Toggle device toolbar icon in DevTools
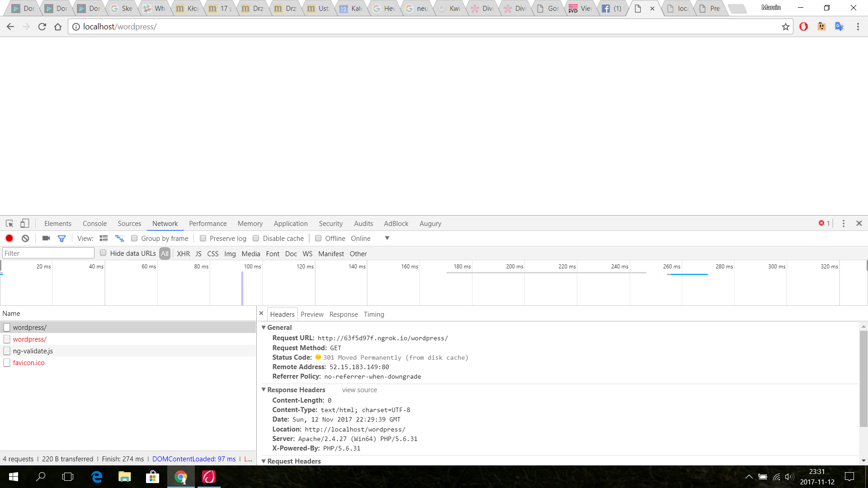868x488 pixels. click(x=24, y=223)
